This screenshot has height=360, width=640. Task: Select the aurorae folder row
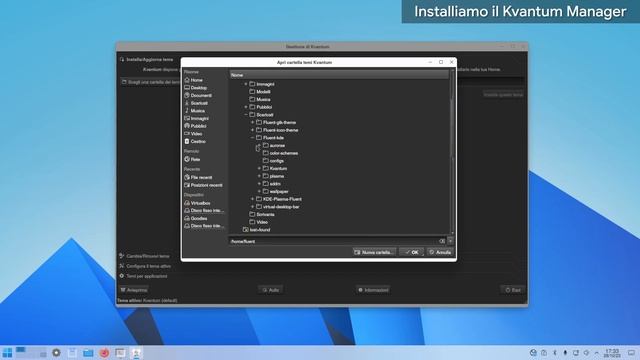[x=273, y=145]
